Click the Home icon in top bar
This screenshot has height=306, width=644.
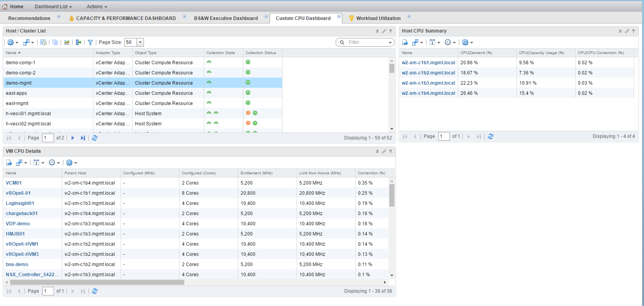click(5, 7)
